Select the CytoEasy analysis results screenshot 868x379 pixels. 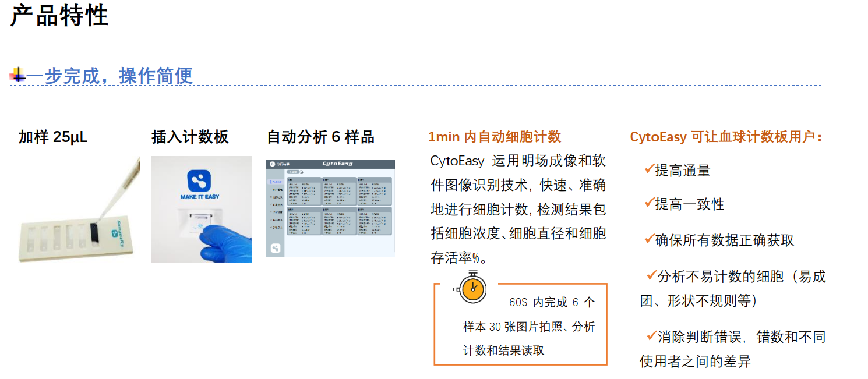tap(330, 208)
